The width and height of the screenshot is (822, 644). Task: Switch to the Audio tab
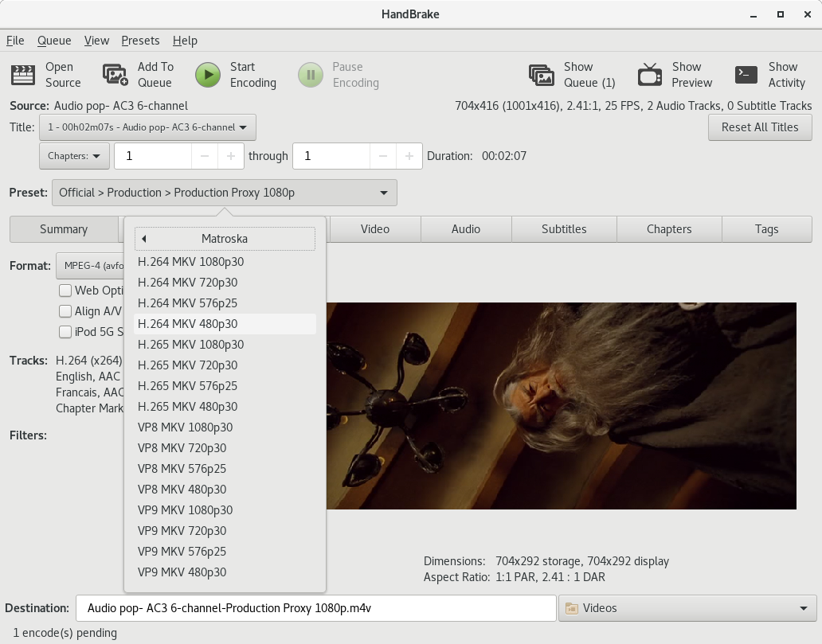[x=465, y=229]
